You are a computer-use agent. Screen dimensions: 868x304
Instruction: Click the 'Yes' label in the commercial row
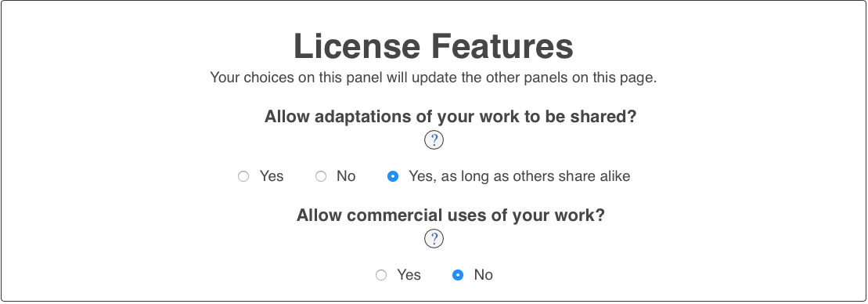(409, 275)
